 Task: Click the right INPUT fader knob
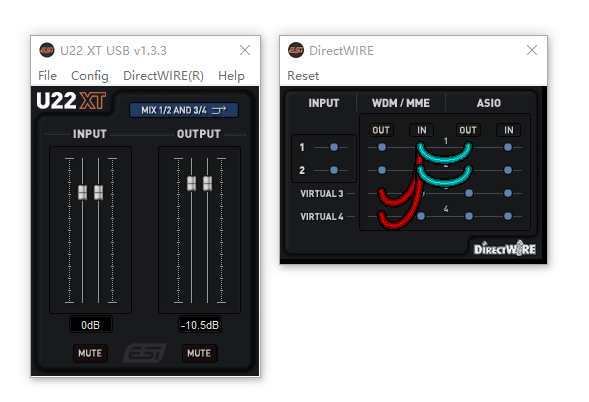(x=98, y=192)
